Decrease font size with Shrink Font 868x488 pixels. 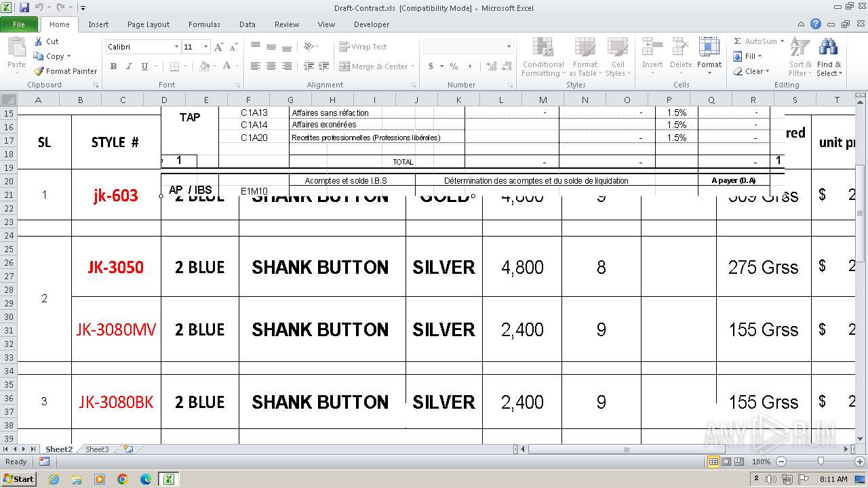click(x=233, y=47)
